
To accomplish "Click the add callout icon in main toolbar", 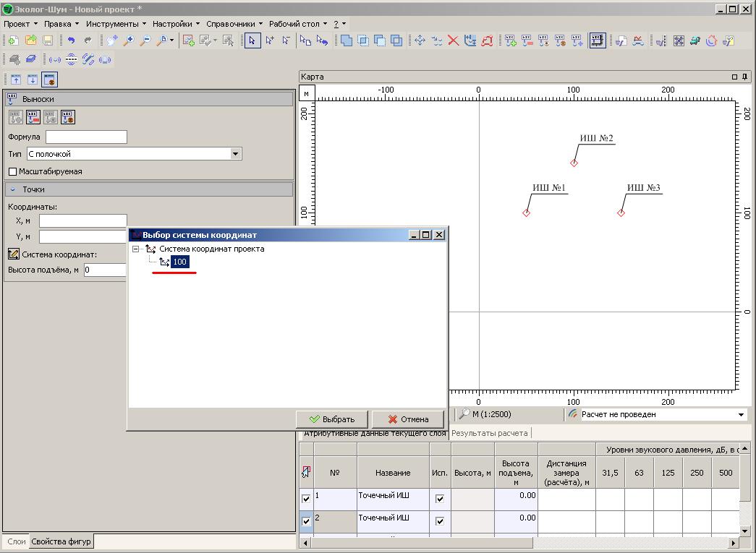I will (511, 41).
